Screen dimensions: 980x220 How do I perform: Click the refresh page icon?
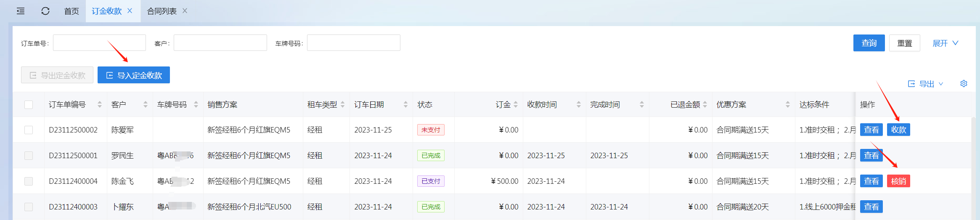[45, 11]
